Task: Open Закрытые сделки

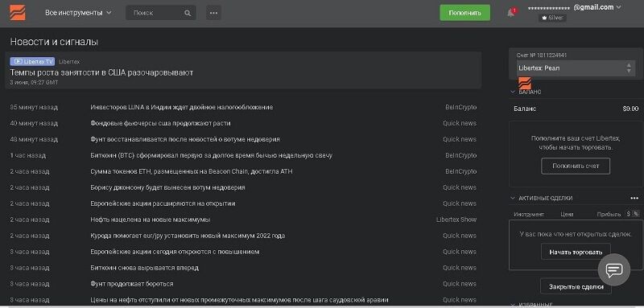Action: pyautogui.click(x=576, y=286)
